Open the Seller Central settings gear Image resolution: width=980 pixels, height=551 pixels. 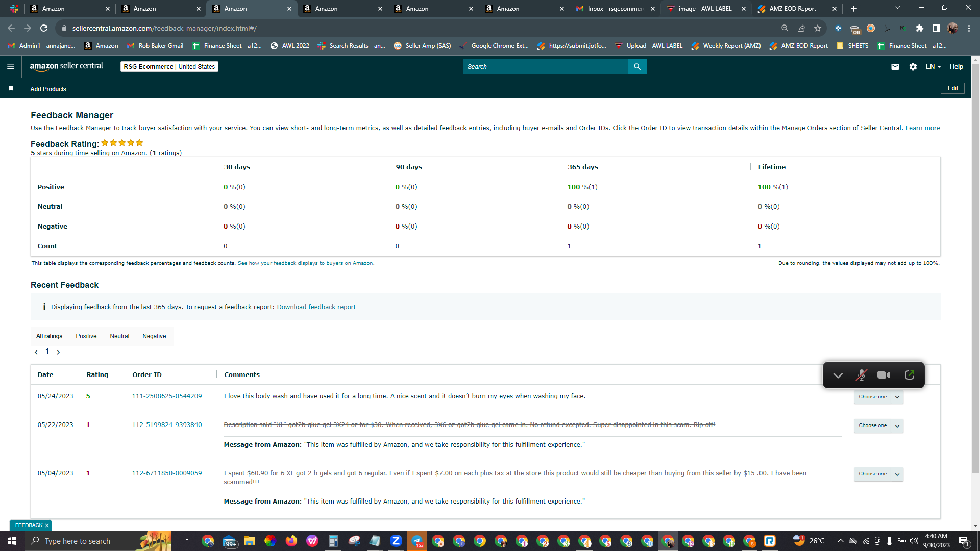[913, 67]
